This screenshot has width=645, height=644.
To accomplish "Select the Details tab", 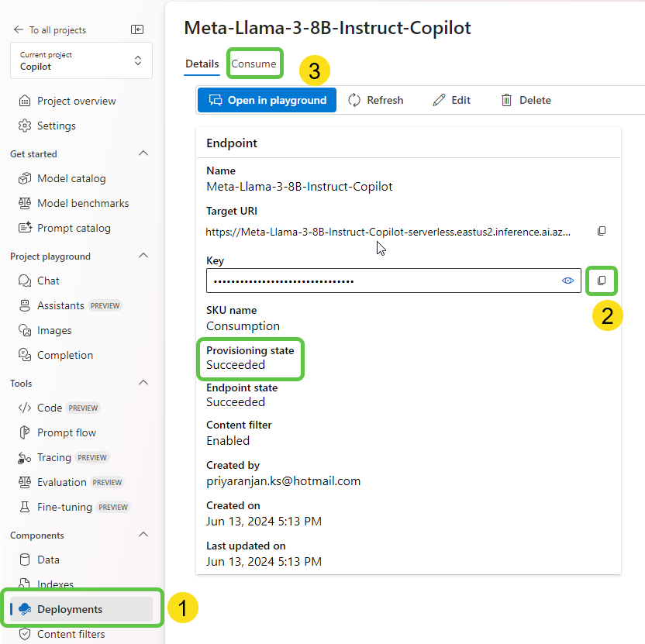I will (x=202, y=64).
